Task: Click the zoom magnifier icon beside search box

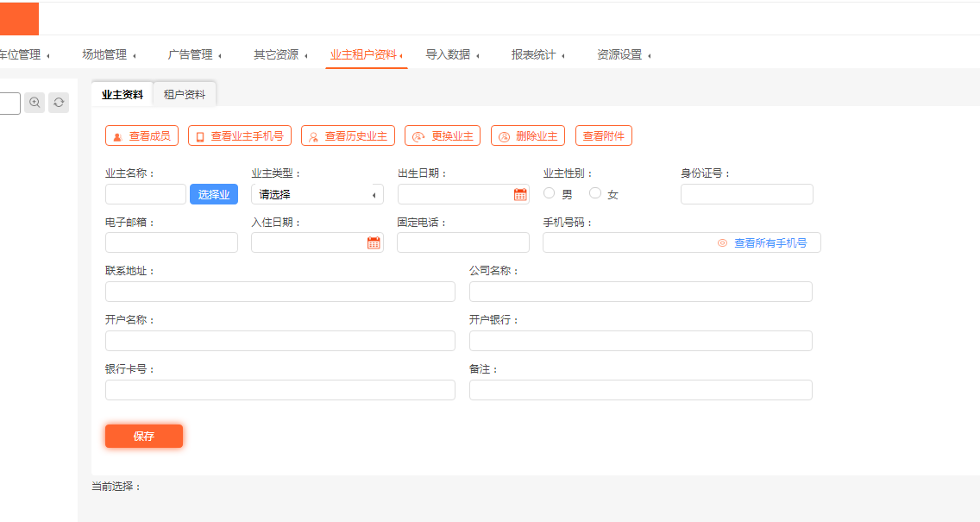Action: click(x=35, y=103)
